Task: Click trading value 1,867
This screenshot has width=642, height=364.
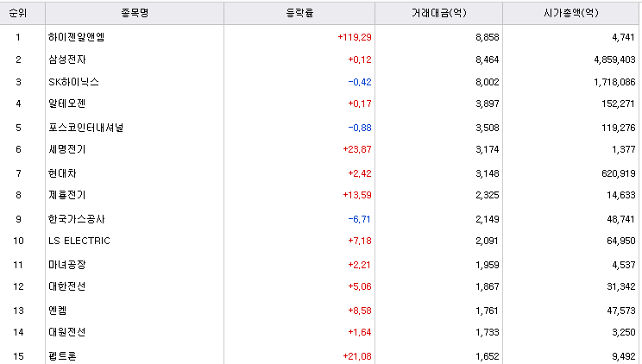Action: [488, 286]
